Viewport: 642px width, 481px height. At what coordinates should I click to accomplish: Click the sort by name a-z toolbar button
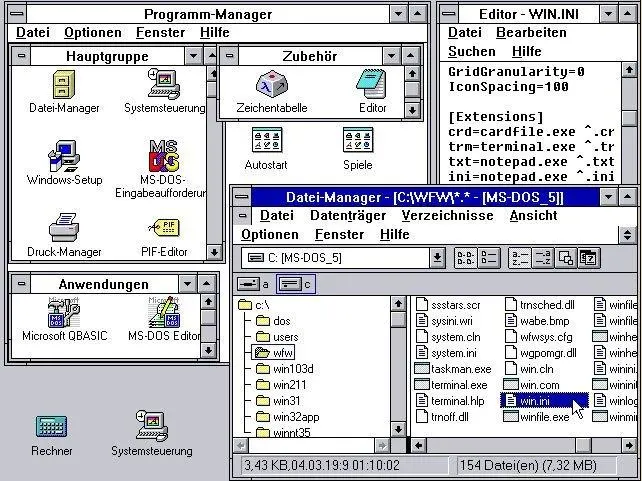(x=520, y=258)
